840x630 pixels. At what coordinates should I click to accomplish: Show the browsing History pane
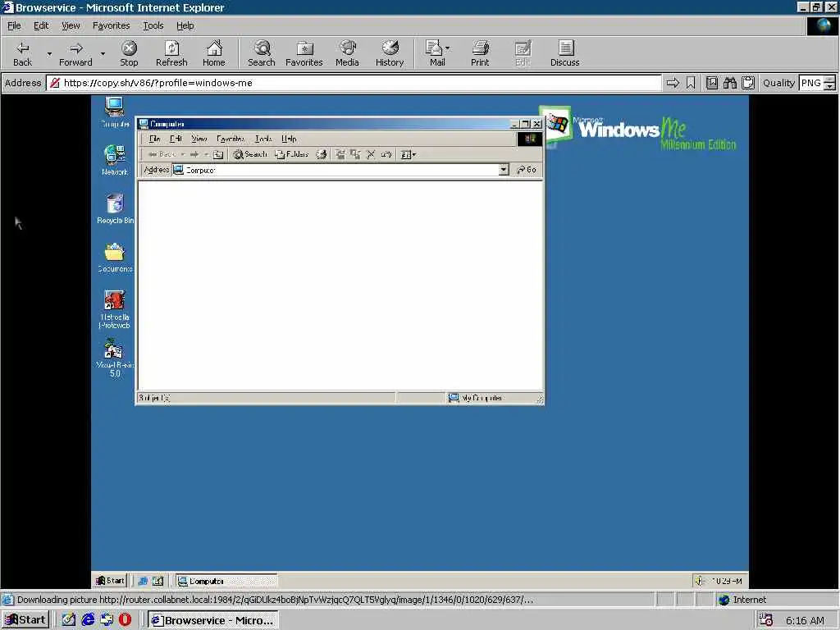click(x=390, y=53)
